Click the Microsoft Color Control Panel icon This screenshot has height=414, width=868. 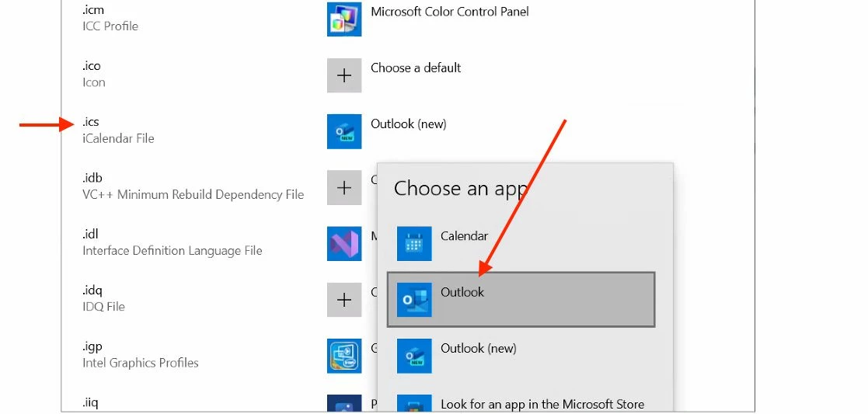click(344, 19)
